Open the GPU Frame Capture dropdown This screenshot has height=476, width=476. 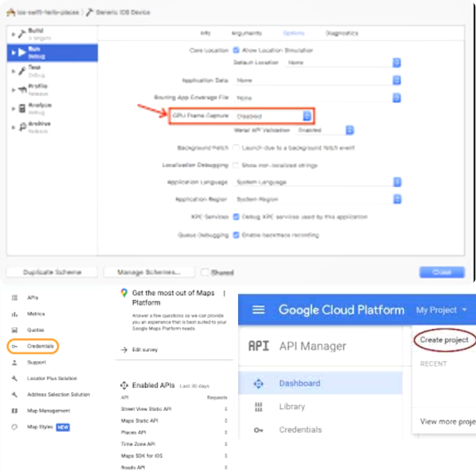coord(307,116)
